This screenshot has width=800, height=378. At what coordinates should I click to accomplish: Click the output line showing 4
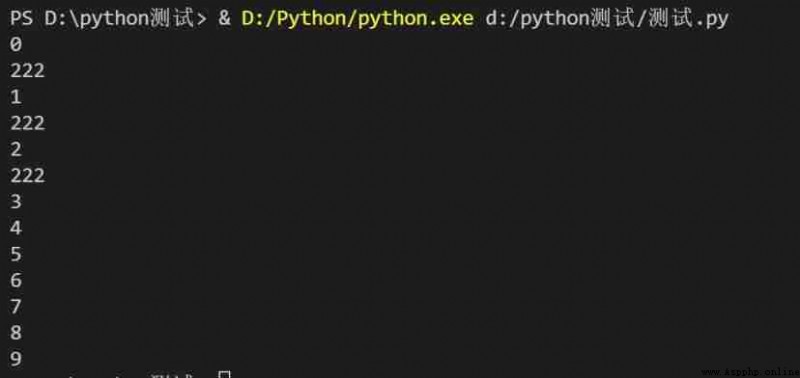click(x=16, y=228)
